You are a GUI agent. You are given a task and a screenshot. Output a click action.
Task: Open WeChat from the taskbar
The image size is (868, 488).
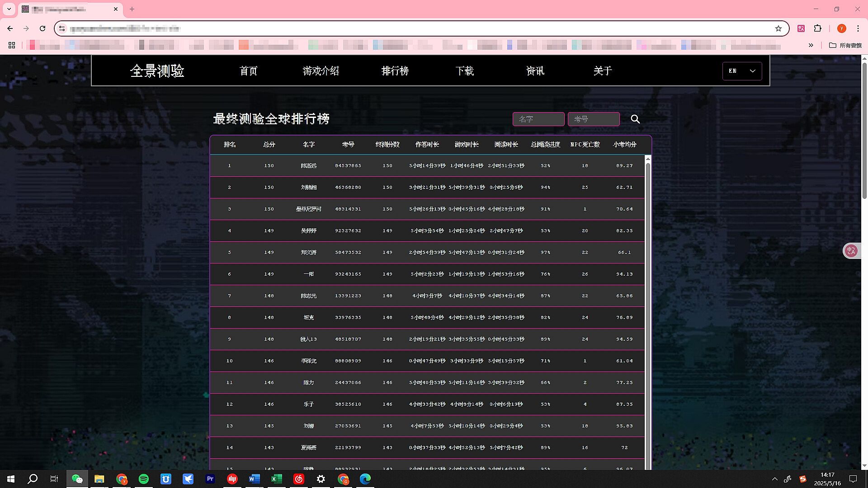tap(77, 479)
